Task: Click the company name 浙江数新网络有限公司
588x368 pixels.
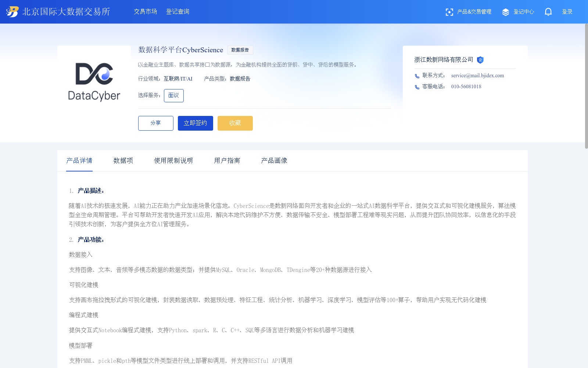Action: click(444, 60)
